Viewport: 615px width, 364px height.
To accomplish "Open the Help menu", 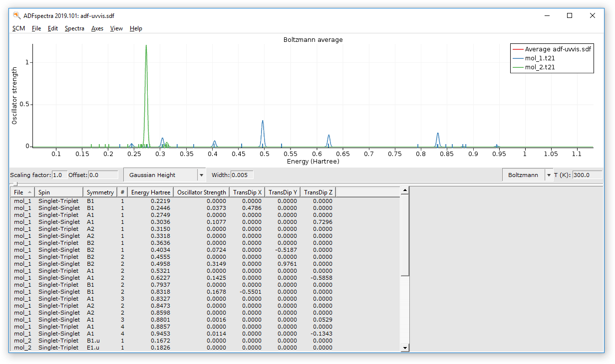I will [x=135, y=28].
